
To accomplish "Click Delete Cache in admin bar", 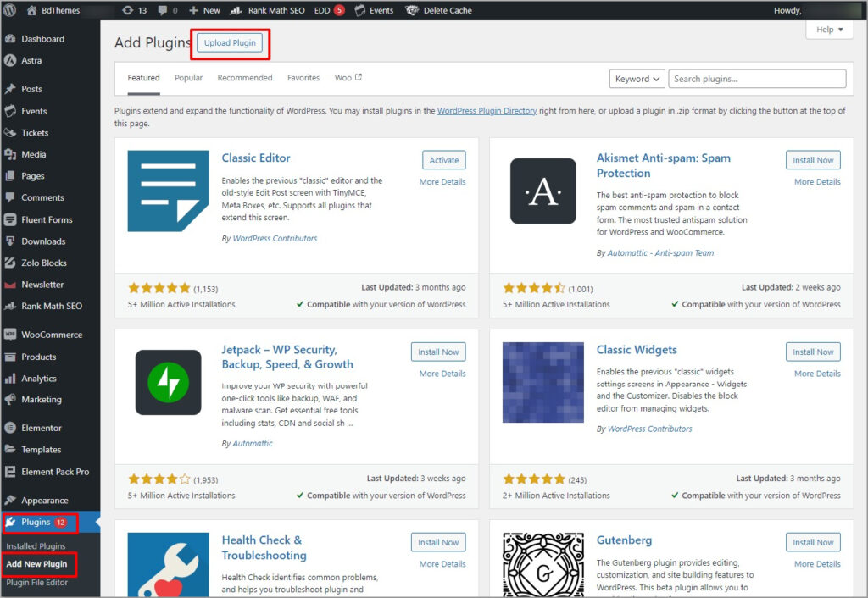I will (439, 10).
